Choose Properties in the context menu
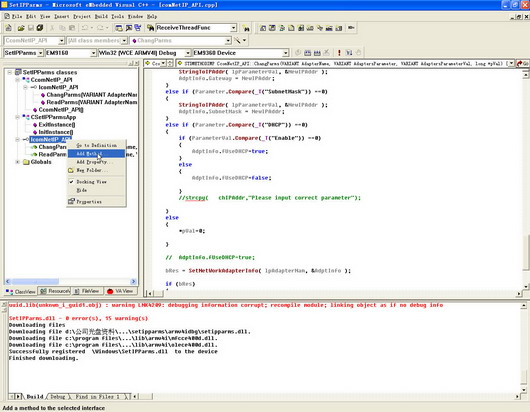Viewport: 530px width, 412px height. pos(96,202)
